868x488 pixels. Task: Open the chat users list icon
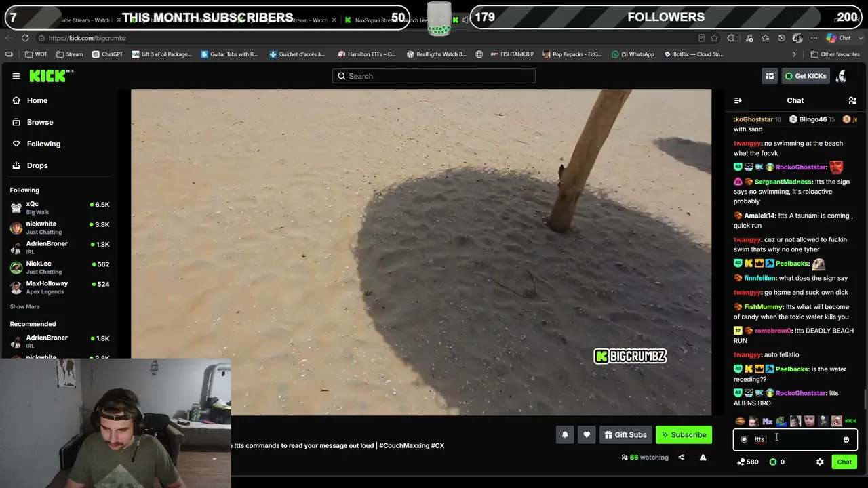coord(852,100)
